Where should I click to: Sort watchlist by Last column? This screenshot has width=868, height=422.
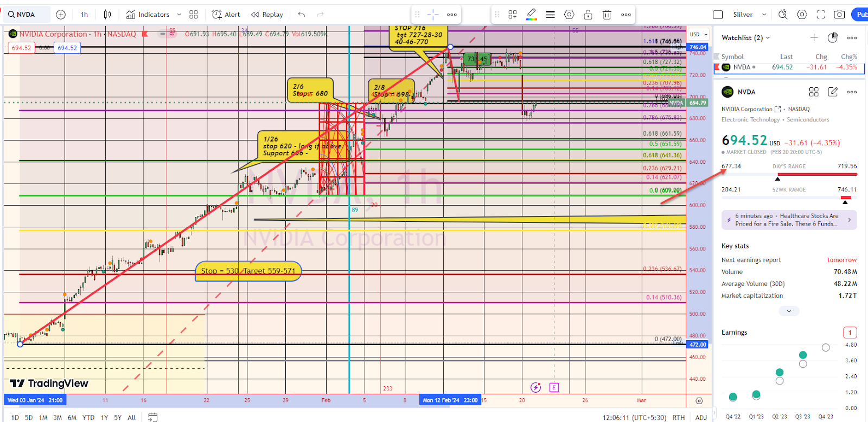pos(787,56)
